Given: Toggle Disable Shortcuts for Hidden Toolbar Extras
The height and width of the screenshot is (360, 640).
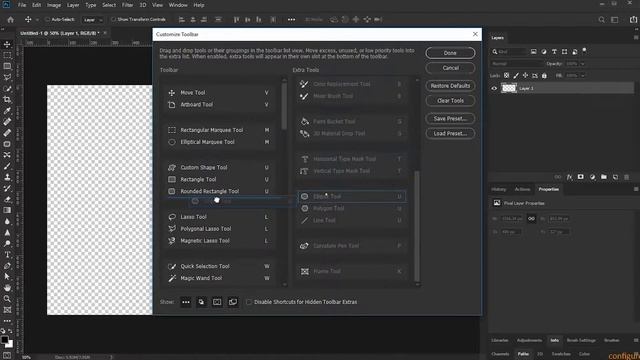Looking at the screenshot, I should [x=249, y=302].
